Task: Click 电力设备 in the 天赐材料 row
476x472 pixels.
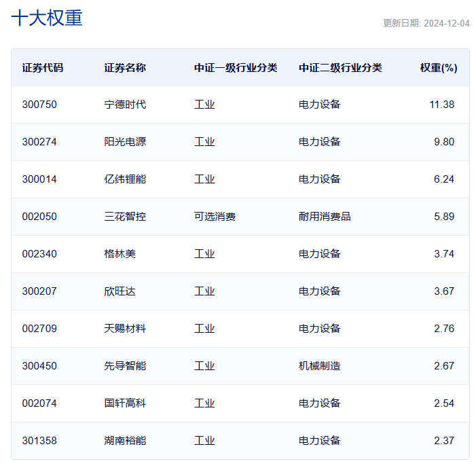Action: 320,329
